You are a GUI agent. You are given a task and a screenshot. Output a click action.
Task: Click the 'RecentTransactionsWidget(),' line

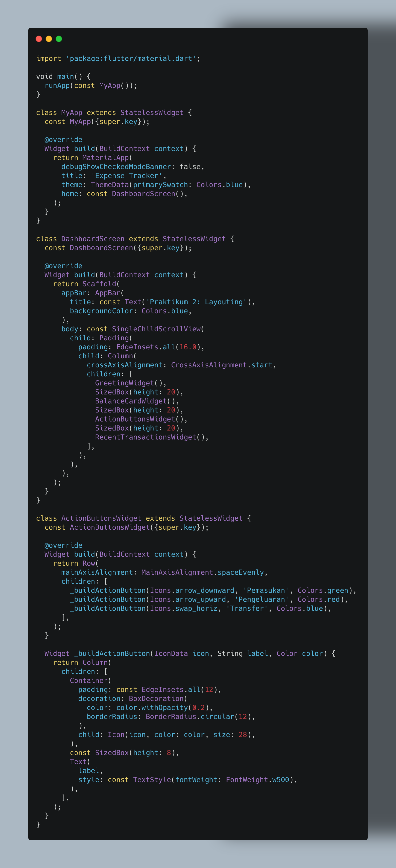coord(152,437)
